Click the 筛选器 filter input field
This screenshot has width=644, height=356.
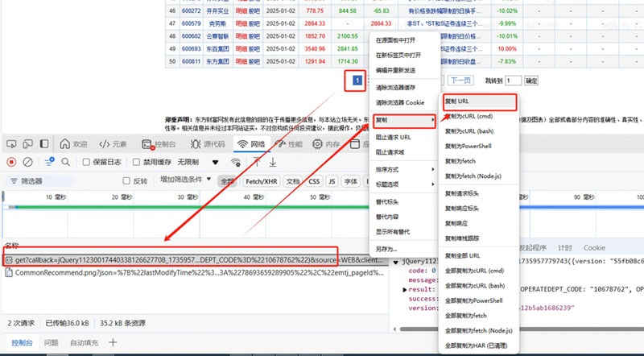[39, 181]
